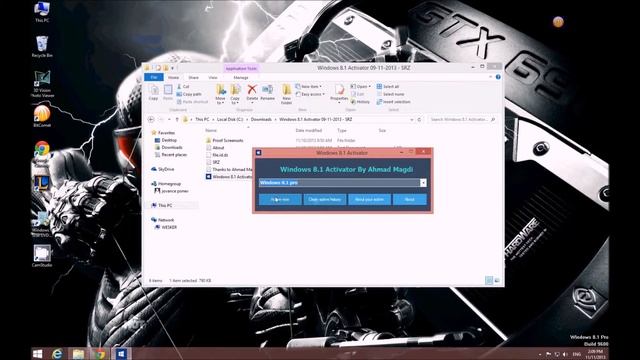Select This PC in navigation pane

pyautogui.click(x=162, y=205)
